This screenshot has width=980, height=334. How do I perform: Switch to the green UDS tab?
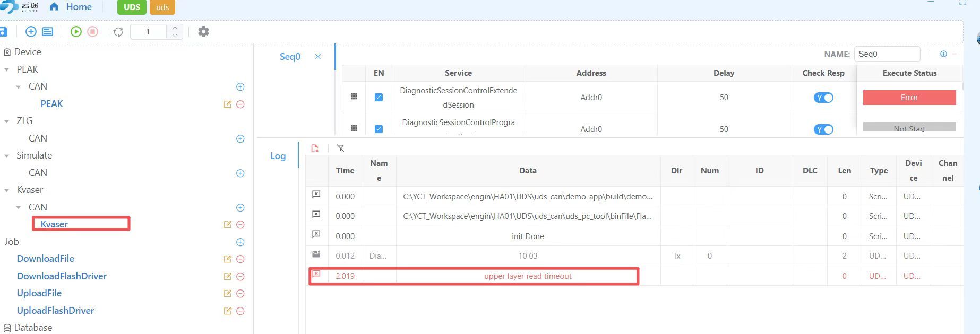pyautogui.click(x=132, y=7)
